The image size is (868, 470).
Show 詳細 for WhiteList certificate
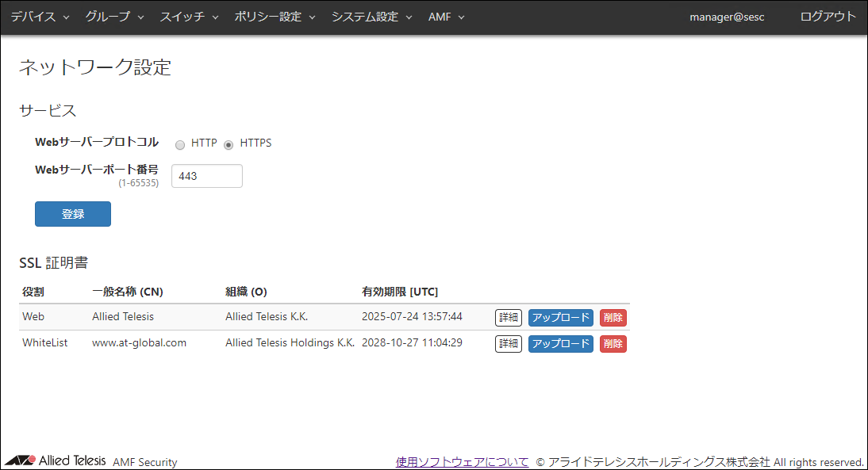point(508,343)
